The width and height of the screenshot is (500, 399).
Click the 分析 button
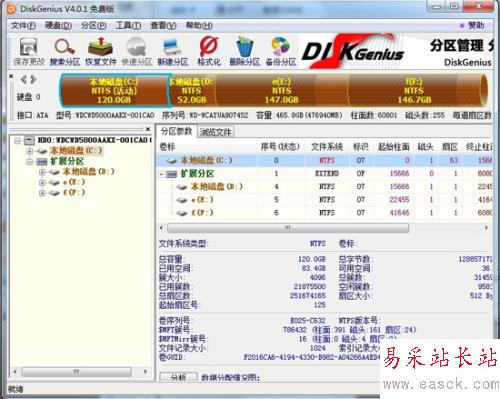point(179,377)
